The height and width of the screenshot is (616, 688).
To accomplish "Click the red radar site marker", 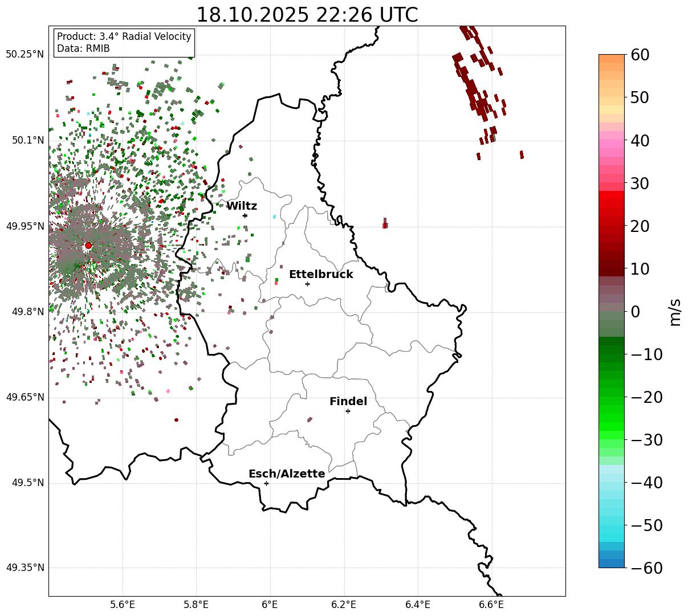I will (88, 246).
